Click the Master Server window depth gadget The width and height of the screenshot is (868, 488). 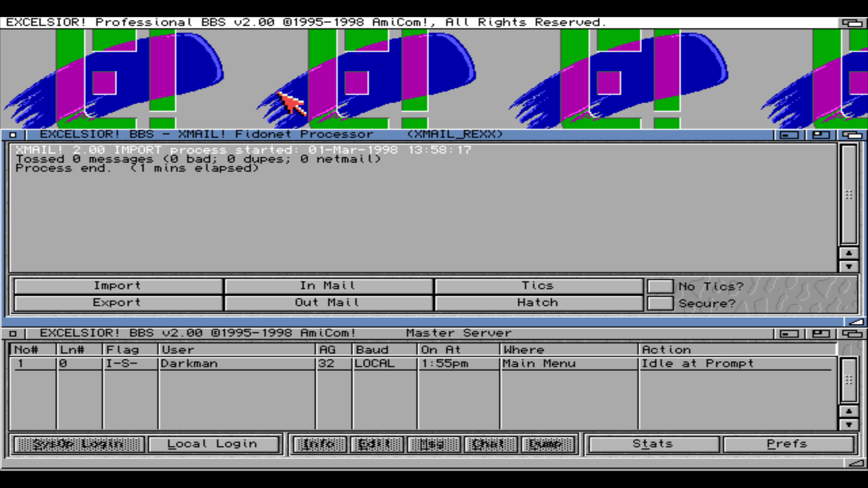point(852,334)
